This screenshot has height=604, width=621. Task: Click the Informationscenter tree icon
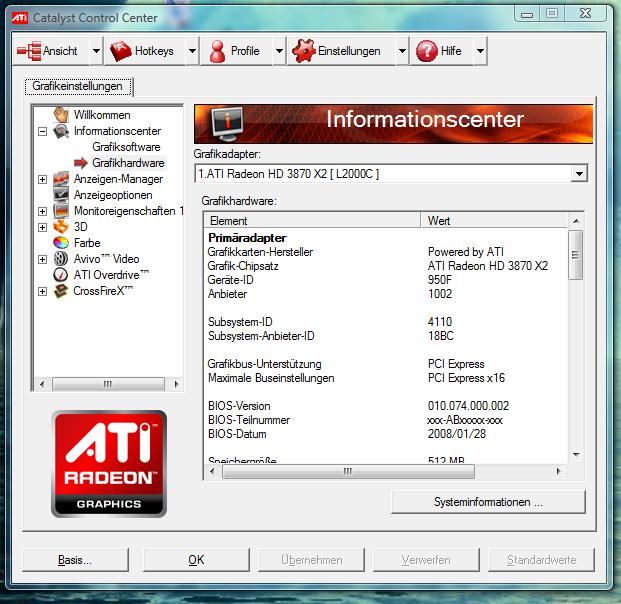61,131
